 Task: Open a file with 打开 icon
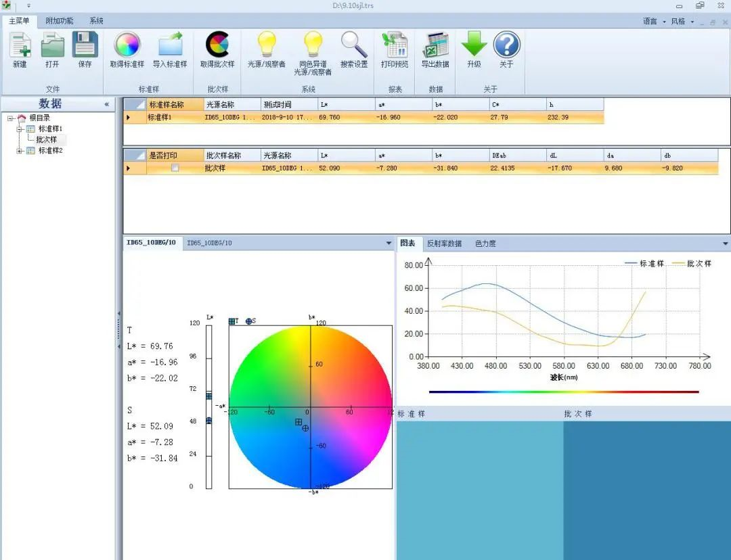[52, 46]
